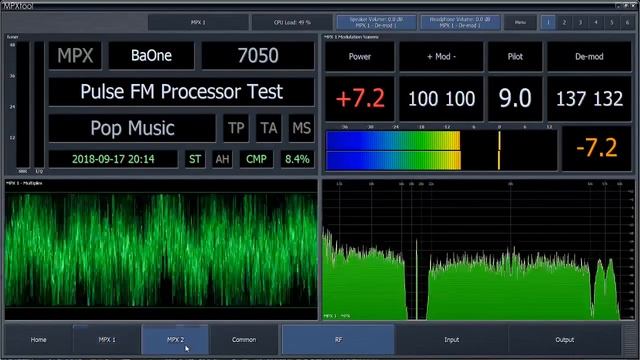
Task: Click the +7.2 power reading
Action: click(360, 99)
